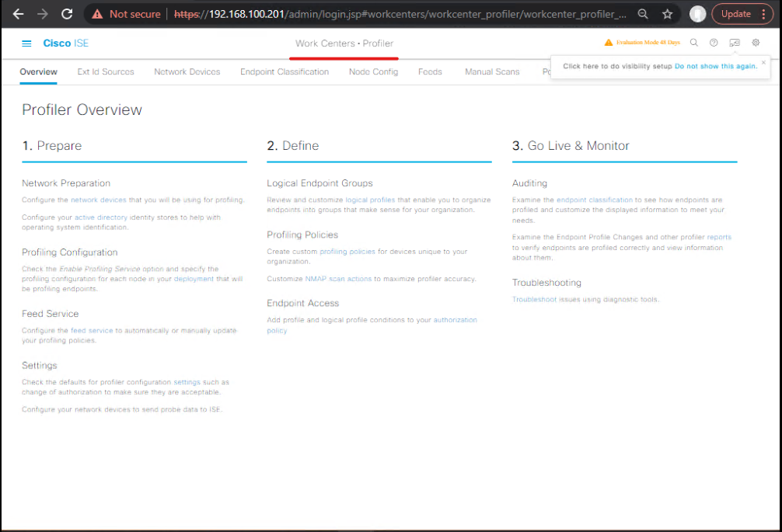
Task: Click the '2. Define' column heading
Action: (x=293, y=146)
